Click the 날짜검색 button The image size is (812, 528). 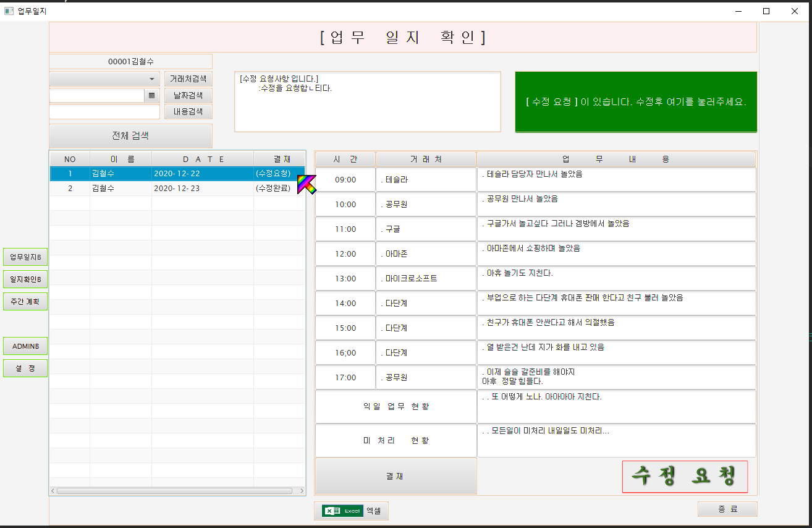click(188, 95)
